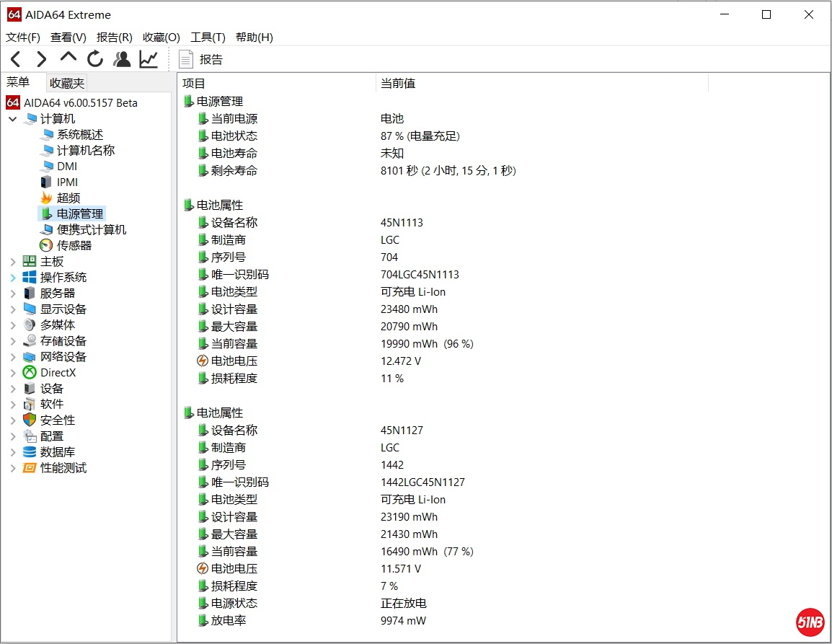Select 传感器 sensor item in tree
The width and height of the screenshot is (832, 644).
(74, 245)
